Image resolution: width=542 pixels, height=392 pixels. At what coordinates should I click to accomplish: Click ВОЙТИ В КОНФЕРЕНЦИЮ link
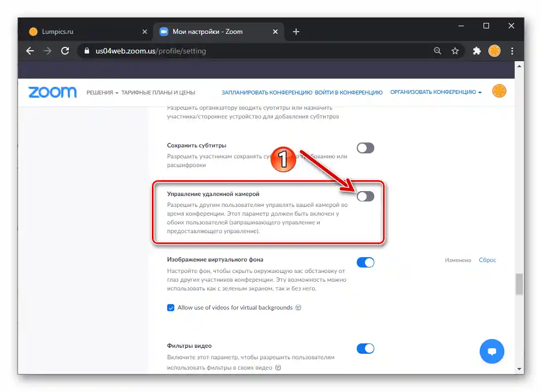click(349, 93)
